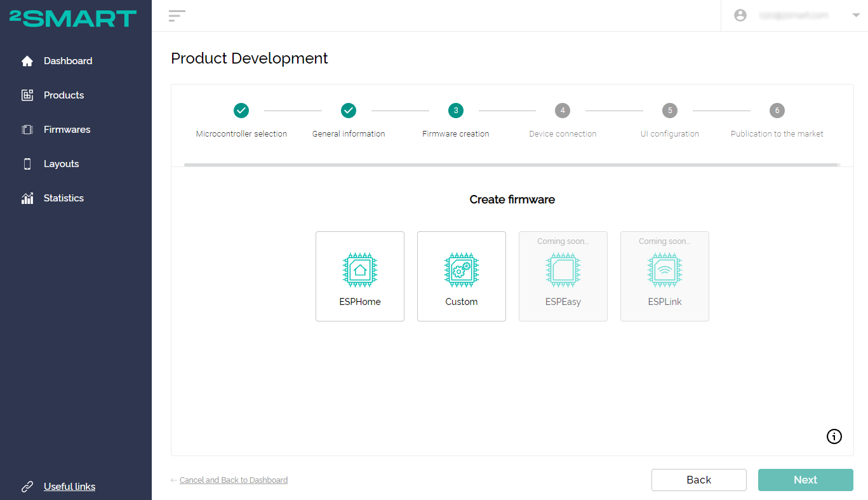Click Microcontroller selection step checkmark

(241, 111)
